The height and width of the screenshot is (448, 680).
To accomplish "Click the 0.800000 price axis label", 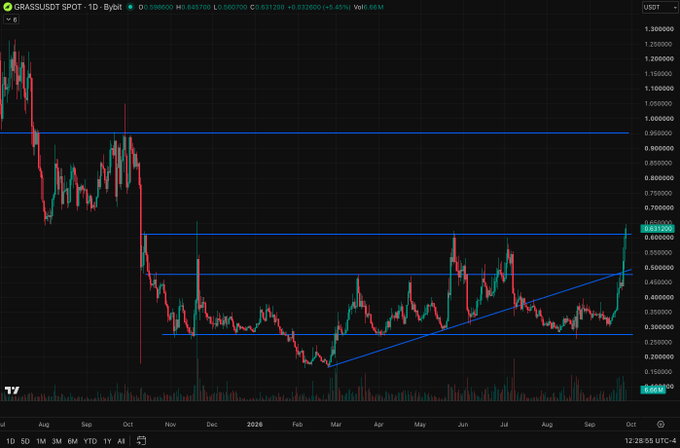I will pos(659,178).
